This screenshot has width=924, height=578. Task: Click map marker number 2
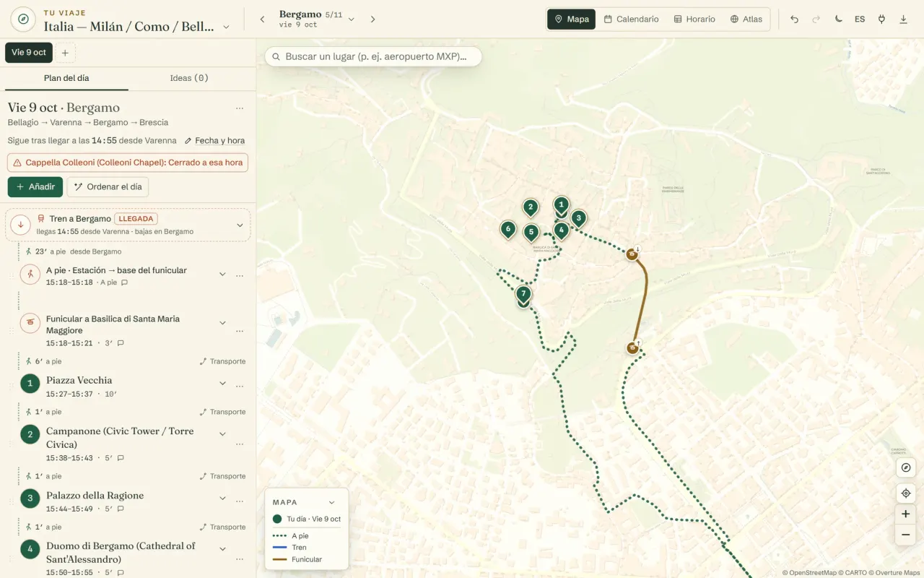pyautogui.click(x=531, y=207)
